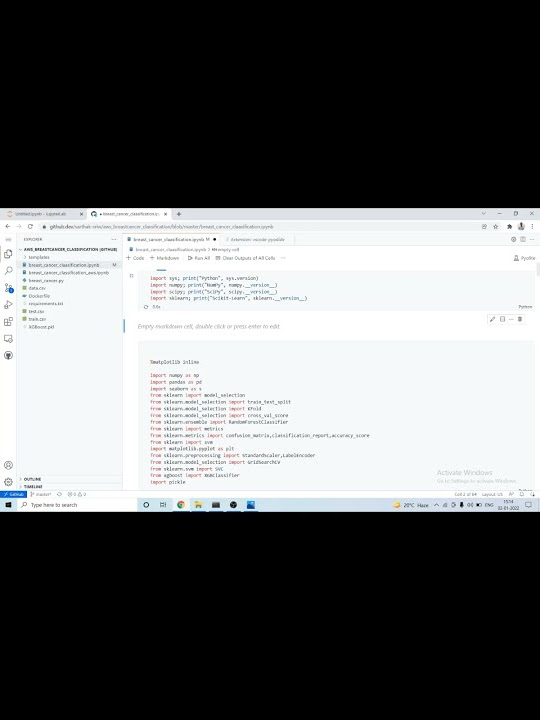Viewport: 540px width, 720px height.
Task: Open the GitHub view in activity bar
Action: (x=8, y=355)
